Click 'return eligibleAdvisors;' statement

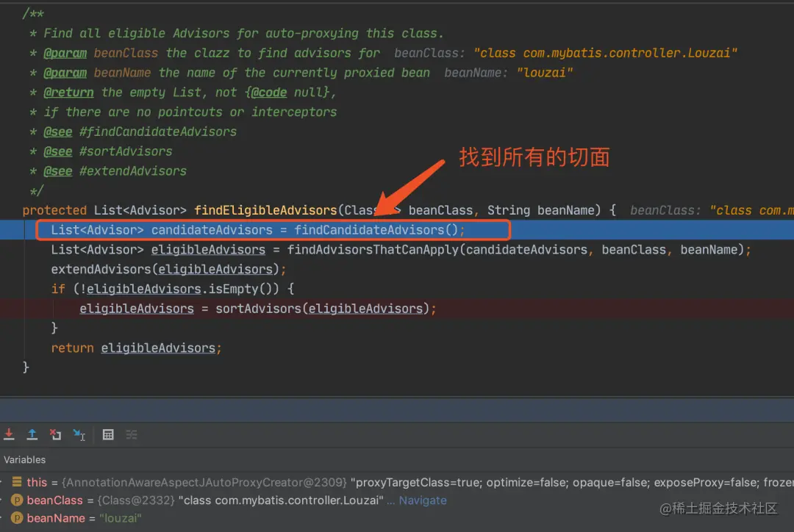pos(136,348)
